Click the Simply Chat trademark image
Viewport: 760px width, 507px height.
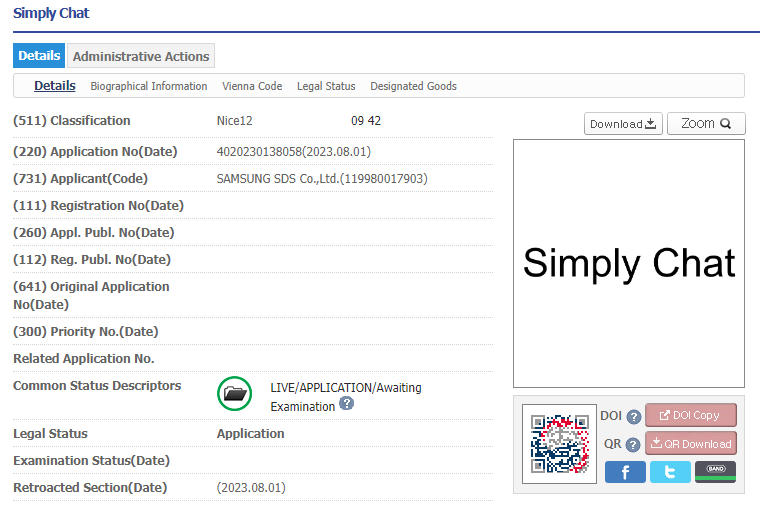point(629,263)
